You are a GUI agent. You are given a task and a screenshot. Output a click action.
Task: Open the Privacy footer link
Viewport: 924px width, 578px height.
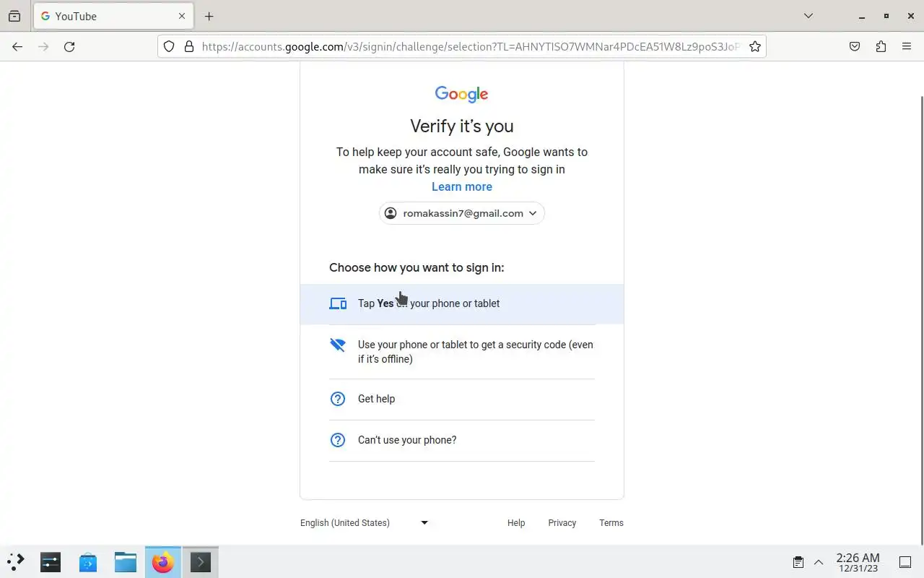click(562, 523)
